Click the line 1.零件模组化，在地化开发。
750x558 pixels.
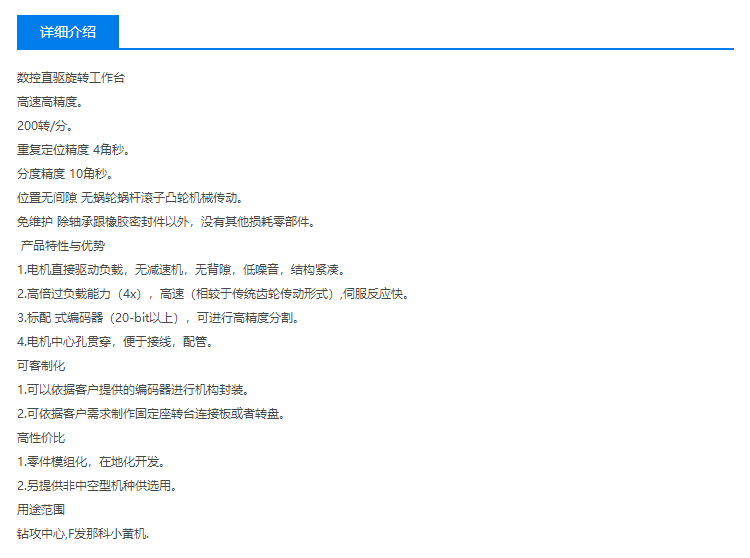point(91,462)
